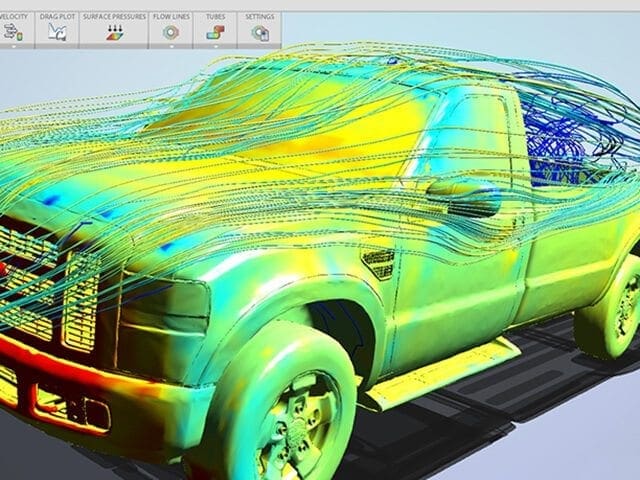The height and width of the screenshot is (480, 640).
Task: Click the 'FLOW LINES' label text
Action: [x=171, y=17]
